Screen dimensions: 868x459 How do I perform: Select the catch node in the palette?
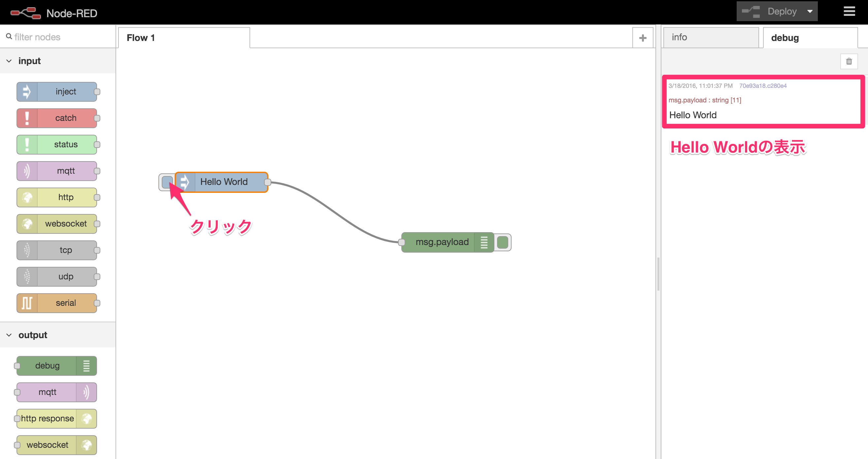click(x=57, y=118)
